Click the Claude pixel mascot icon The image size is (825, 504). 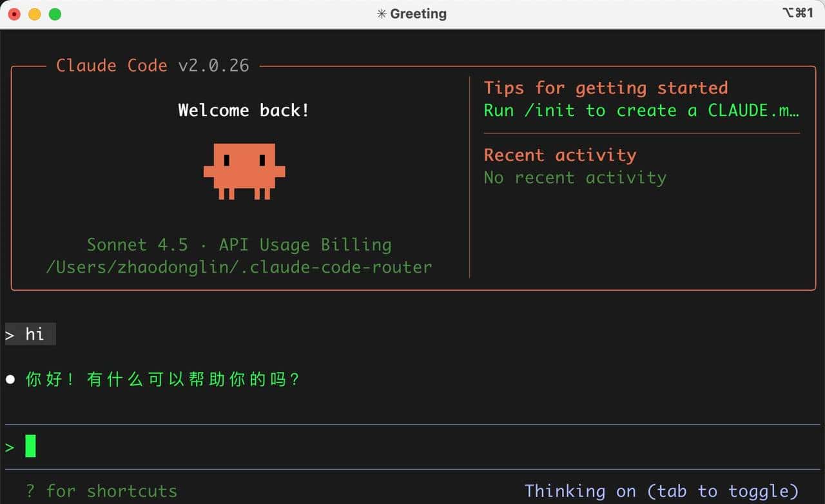[x=244, y=171]
